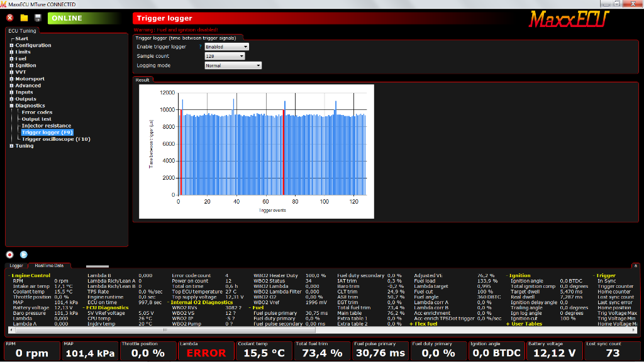
Task: Open file with the yellow folder icon
Action: [x=25, y=18]
